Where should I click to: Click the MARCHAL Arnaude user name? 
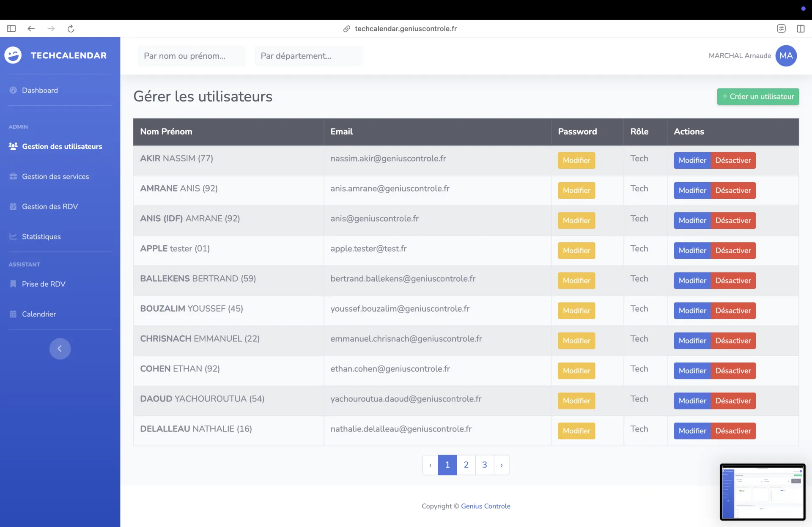coord(740,56)
